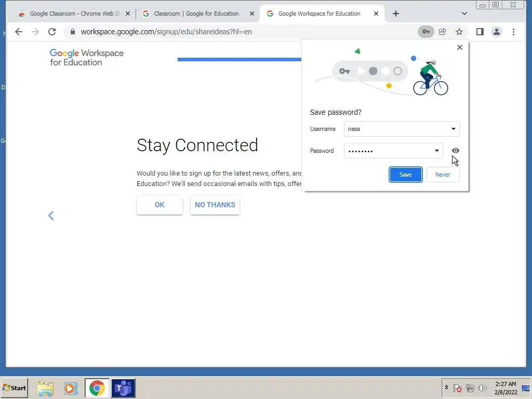532x399 pixels.
Task: Click the Show desktop icon in tray
Action: click(526, 388)
